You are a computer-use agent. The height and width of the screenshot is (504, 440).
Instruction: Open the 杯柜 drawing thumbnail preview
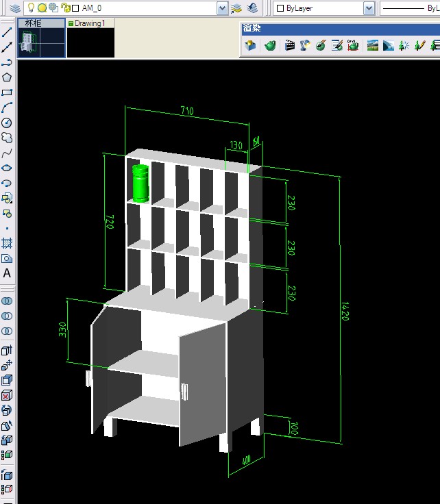click(x=42, y=42)
